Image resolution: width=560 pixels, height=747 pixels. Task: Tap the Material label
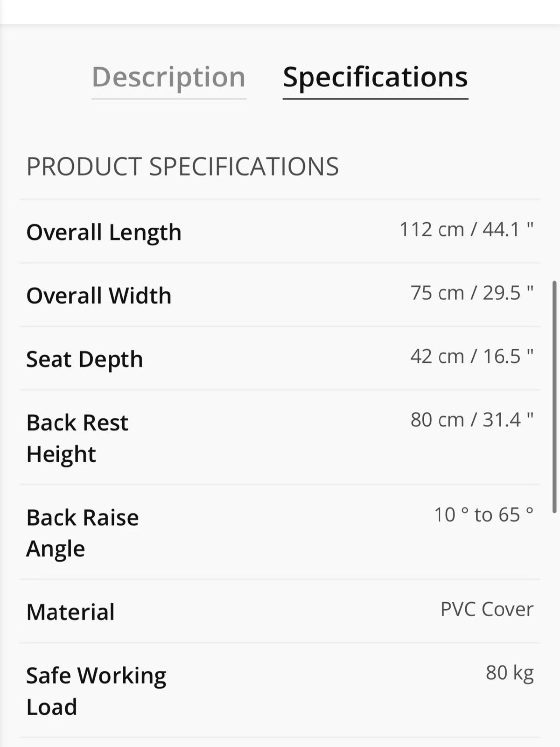(x=70, y=612)
